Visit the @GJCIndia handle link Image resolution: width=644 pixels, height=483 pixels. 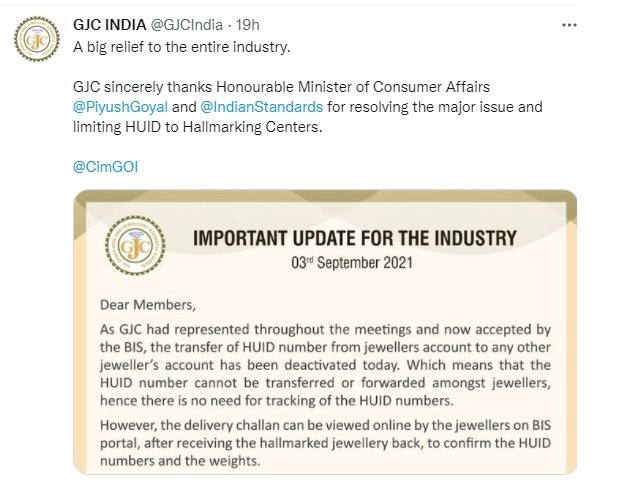coord(186,25)
